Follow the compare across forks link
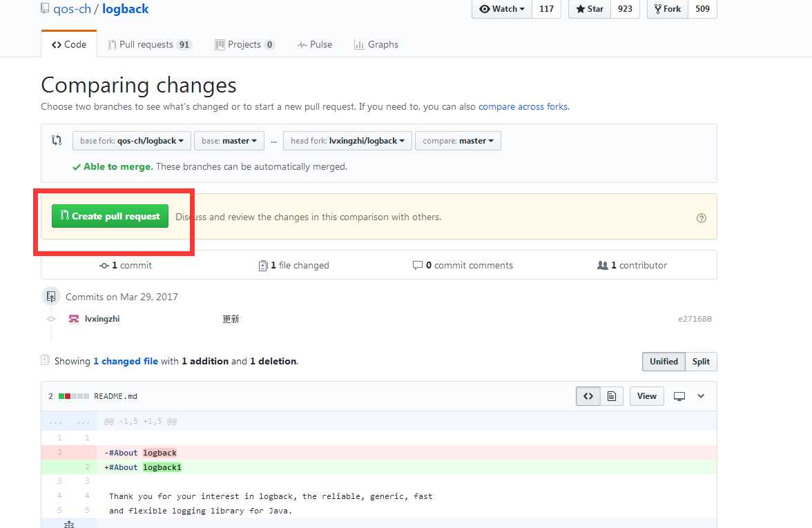 click(x=523, y=106)
